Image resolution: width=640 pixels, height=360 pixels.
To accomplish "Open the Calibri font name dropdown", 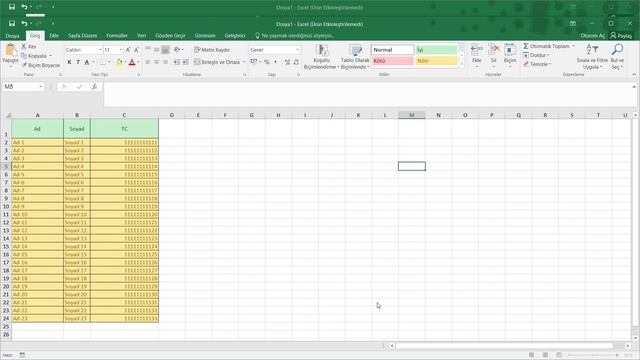I will [100, 50].
